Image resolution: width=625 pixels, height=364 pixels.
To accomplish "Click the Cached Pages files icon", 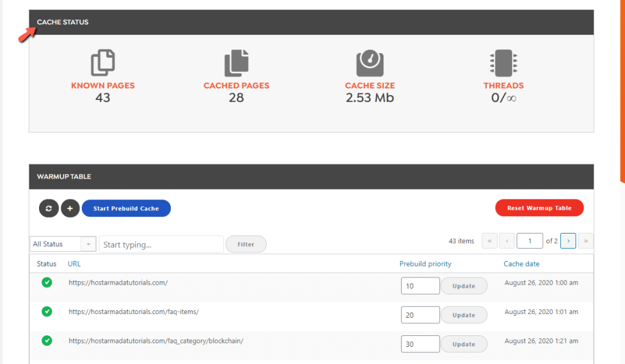I will click(236, 63).
